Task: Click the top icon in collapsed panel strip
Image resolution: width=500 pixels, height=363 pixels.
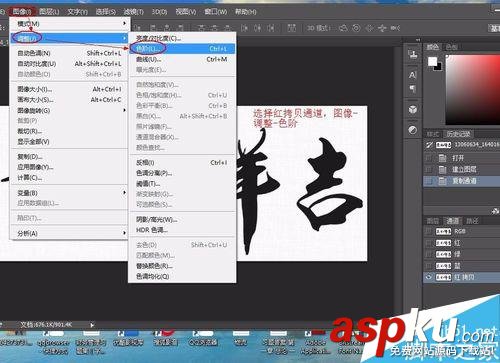Action: pyautogui.click(x=413, y=54)
